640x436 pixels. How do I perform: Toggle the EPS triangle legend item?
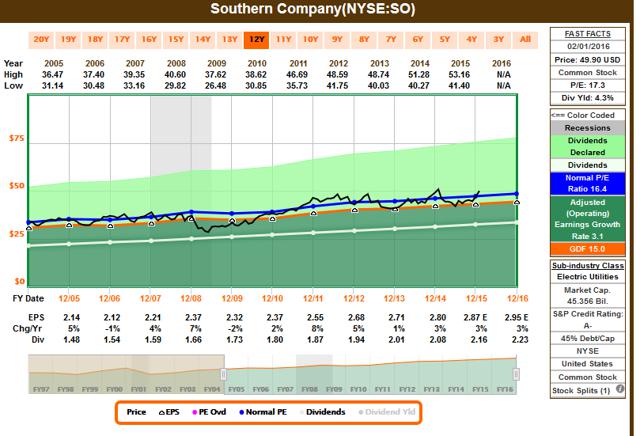click(x=169, y=412)
